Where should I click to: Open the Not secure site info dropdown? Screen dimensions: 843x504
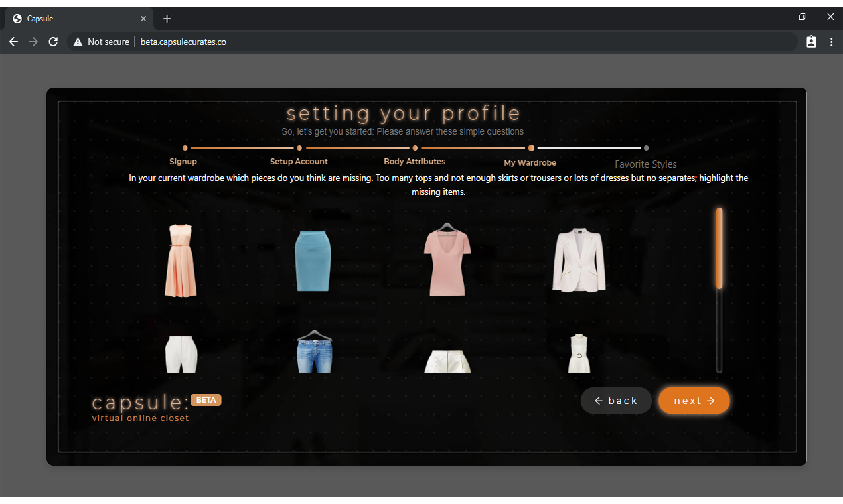click(x=101, y=42)
